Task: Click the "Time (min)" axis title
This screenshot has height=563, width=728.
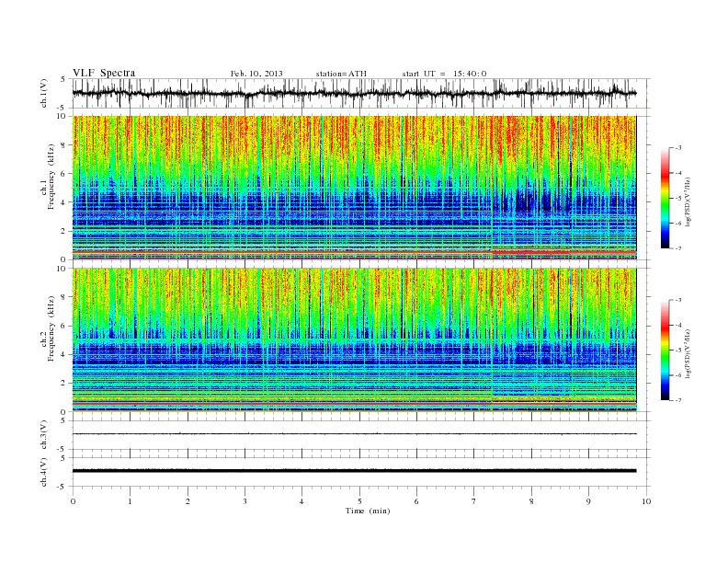Action: click(368, 511)
